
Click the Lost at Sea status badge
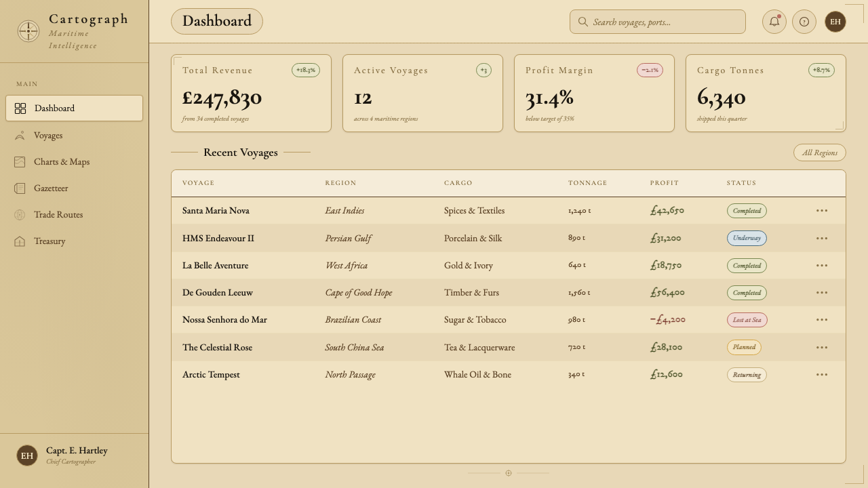pos(747,320)
